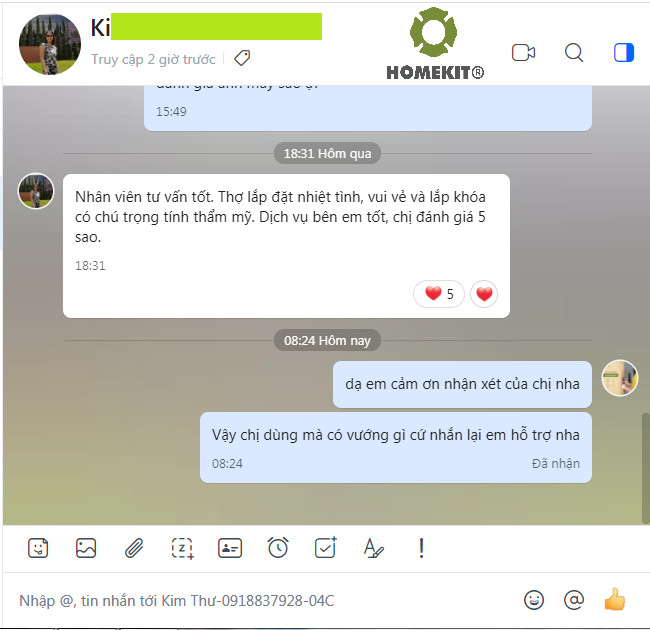650x630 pixels.
Task: Select the send image icon
Action: coord(86,548)
